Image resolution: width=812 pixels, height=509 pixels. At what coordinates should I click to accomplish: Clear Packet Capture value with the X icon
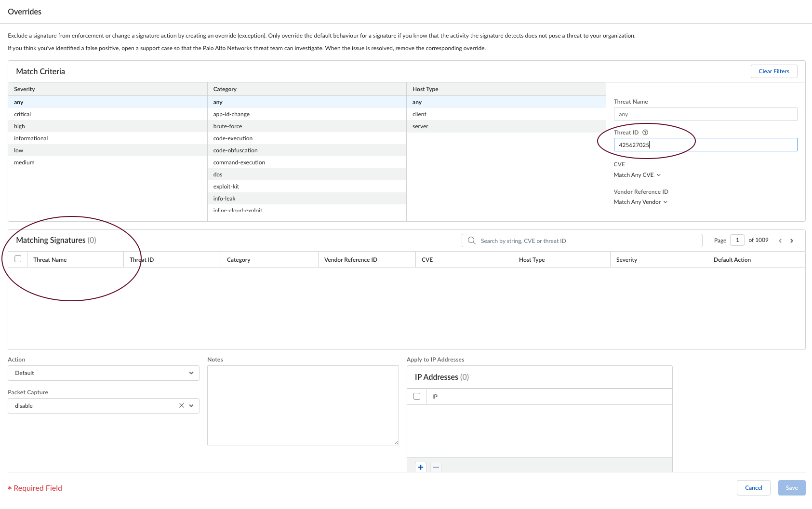coord(182,405)
